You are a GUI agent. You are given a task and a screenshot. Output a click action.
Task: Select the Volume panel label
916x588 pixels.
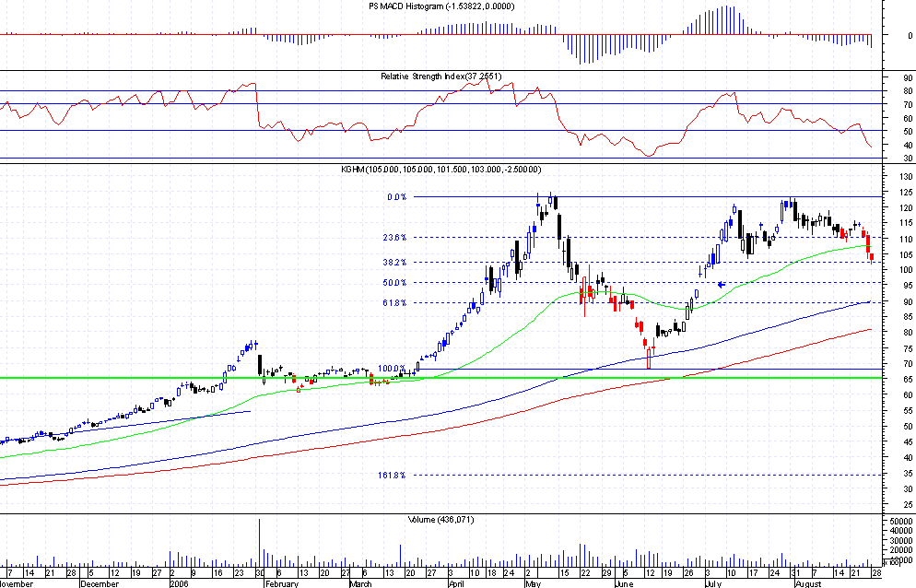click(440, 520)
